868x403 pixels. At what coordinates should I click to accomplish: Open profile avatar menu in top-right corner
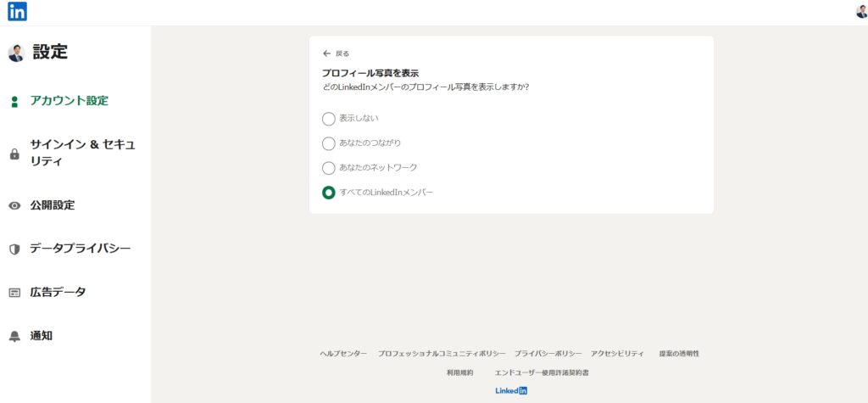(x=861, y=12)
